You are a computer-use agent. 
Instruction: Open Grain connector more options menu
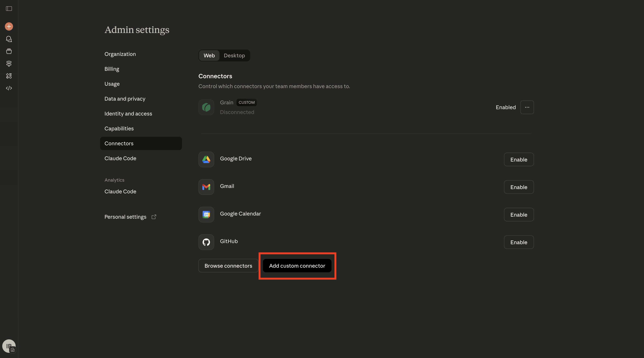tap(527, 107)
